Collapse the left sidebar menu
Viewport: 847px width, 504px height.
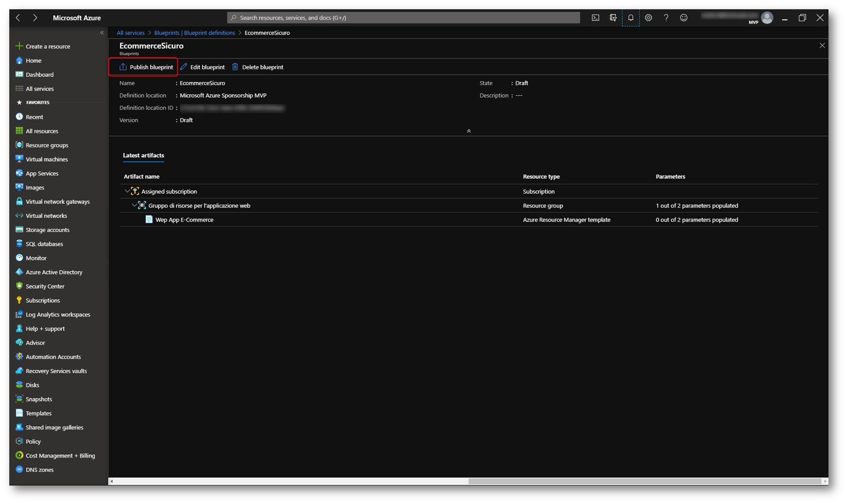(102, 33)
